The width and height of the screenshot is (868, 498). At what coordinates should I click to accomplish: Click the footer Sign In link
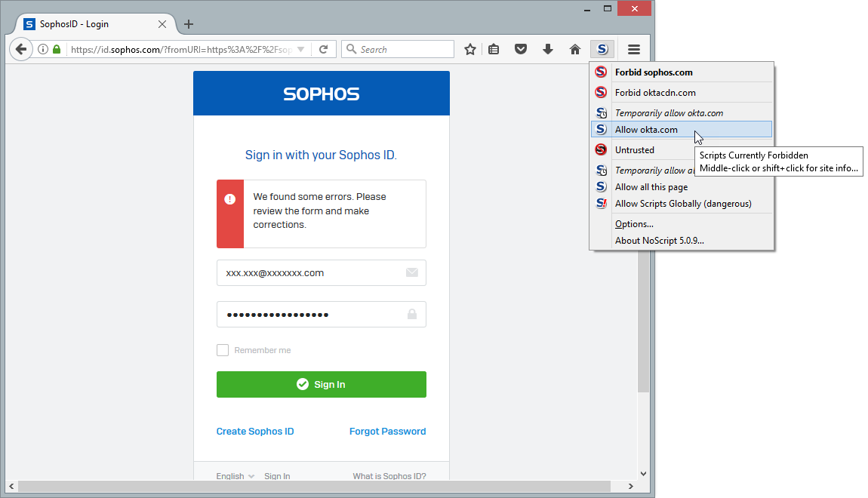coord(277,476)
